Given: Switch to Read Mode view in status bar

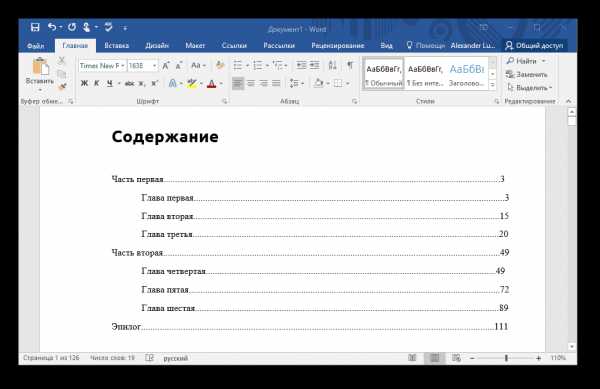Looking at the screenshot, I should pyautogui.click(x=412, y=358).
